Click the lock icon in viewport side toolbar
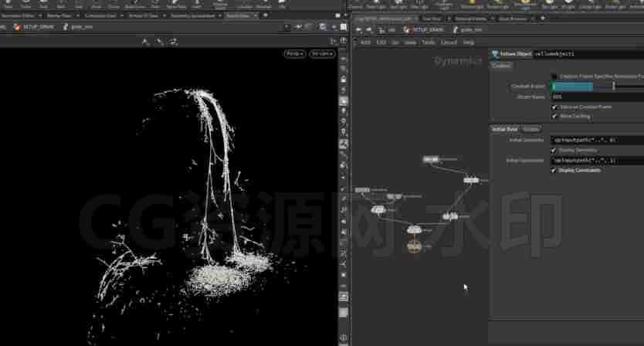 [344, 79]
